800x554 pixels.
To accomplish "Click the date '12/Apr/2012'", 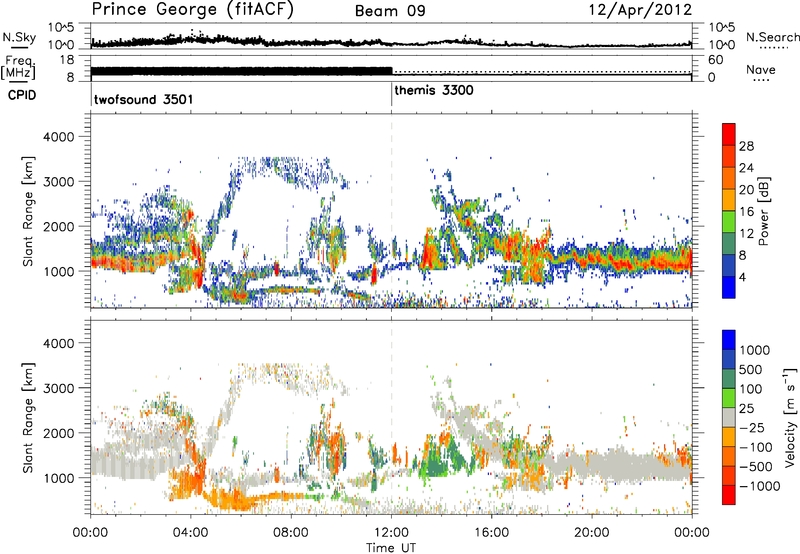I will (x=641, y=10).
